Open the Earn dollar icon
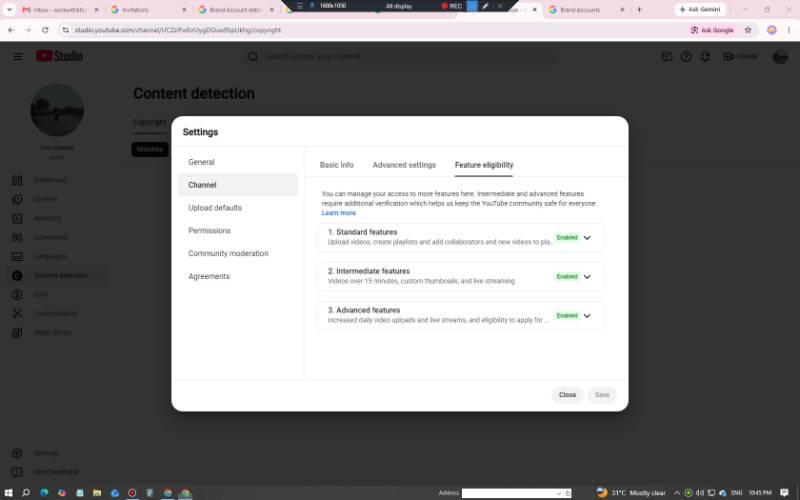Viewport: 800px width, 500px height. point(17,294)
